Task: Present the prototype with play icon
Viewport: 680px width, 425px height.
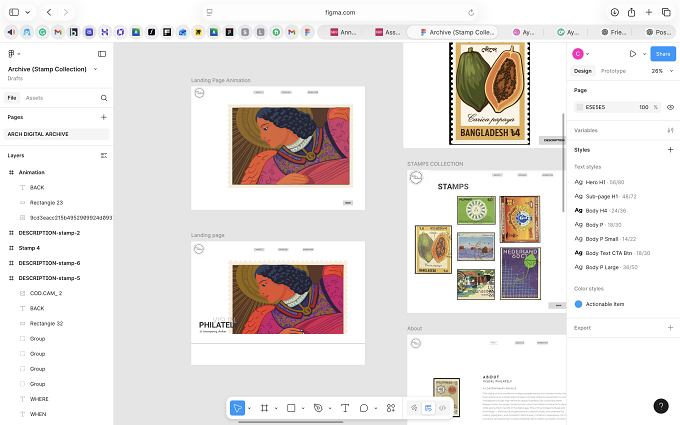Action: pos(632,54)
